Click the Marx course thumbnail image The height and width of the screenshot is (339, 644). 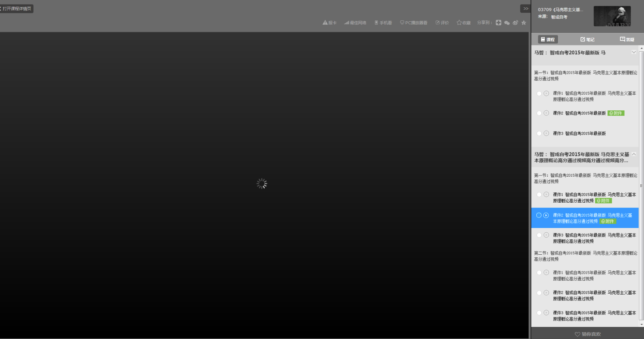pyautogui.click(x=612, y=16)
